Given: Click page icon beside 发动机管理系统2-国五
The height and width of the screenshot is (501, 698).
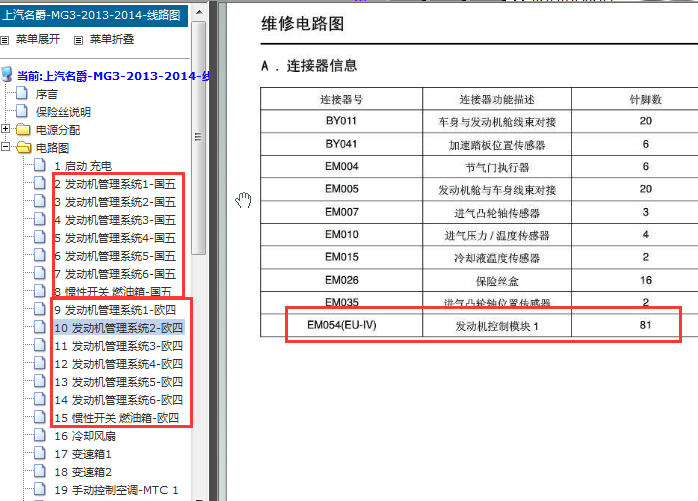Looking at the screenshot, I should coord(40,201).
